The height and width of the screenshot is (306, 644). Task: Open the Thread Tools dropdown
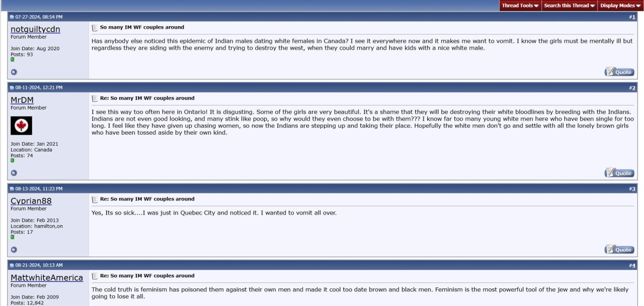pyautogui.click(x=520, y=6)
